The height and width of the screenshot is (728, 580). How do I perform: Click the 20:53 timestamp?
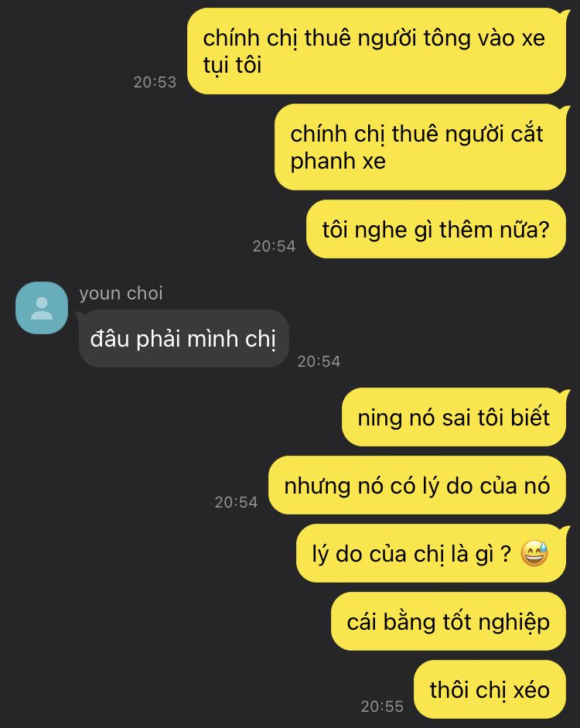(155, 82)
